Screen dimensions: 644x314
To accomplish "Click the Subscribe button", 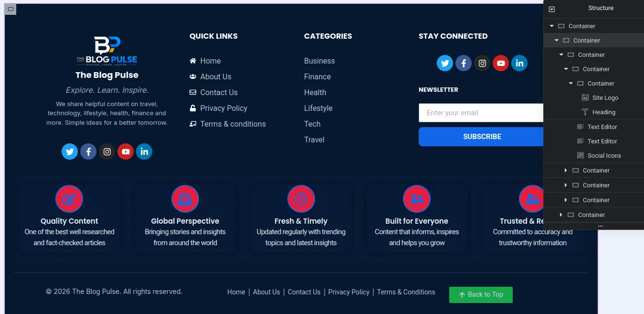I will (x=481, y=137).
